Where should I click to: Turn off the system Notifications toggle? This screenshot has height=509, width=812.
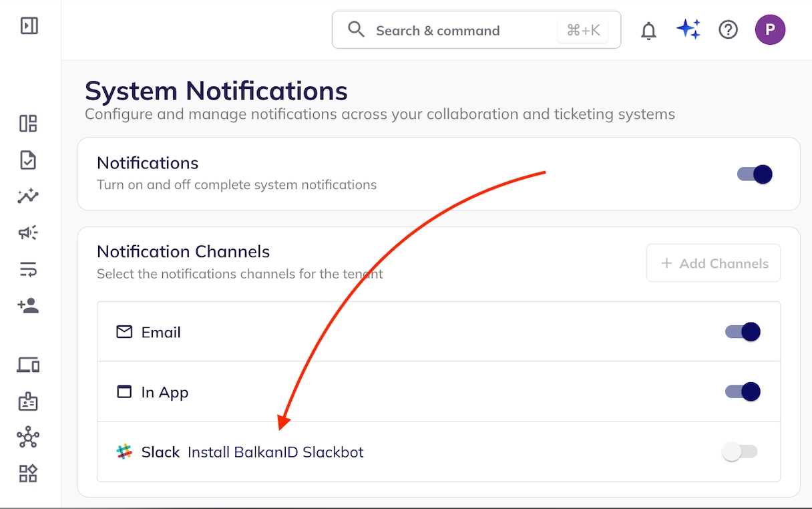[x=755, y=174]
